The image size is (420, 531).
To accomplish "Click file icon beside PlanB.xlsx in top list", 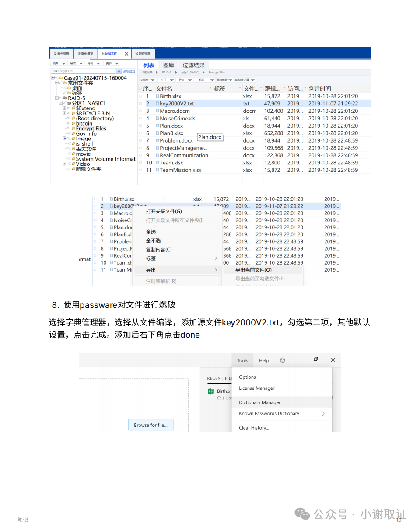I will (157, 133).
